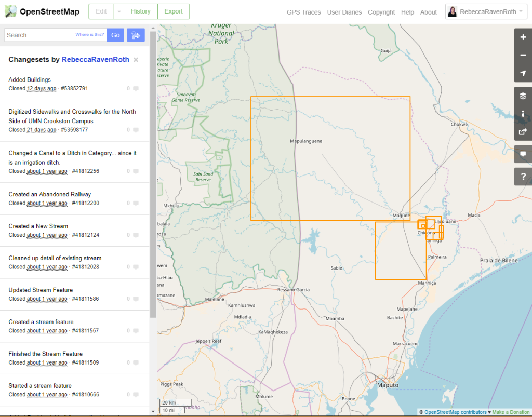Zoom in on the map
This screenshot has height=417, width=532.
523,37
